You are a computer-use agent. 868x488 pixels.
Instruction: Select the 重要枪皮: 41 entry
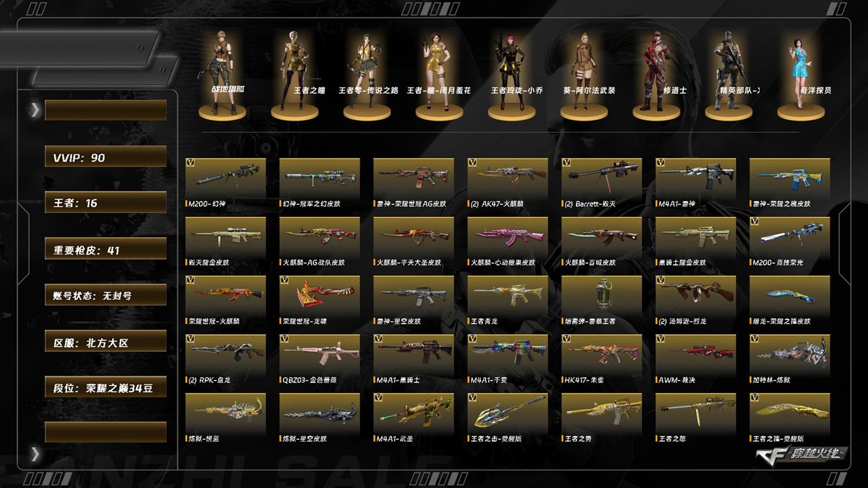(x=106, y=249)
